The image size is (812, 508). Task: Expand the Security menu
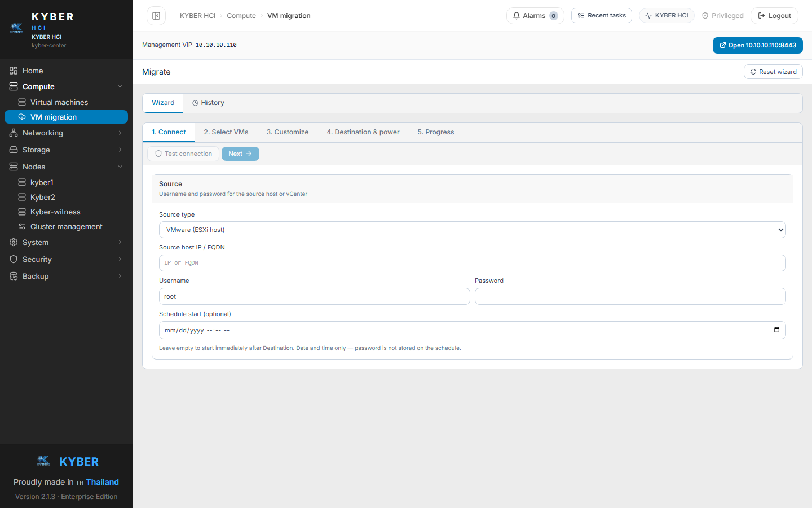tap(67, 259)
